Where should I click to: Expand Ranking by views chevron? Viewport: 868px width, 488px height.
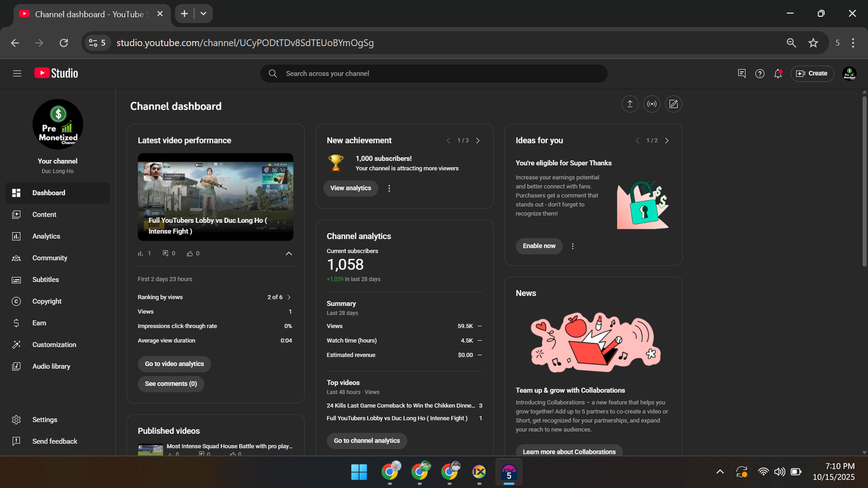point(289,297)
